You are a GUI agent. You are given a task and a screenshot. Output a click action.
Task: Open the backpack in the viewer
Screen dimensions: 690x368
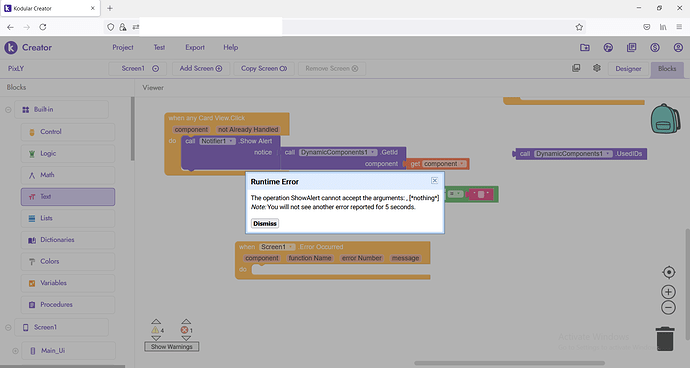tap(665, 119)
